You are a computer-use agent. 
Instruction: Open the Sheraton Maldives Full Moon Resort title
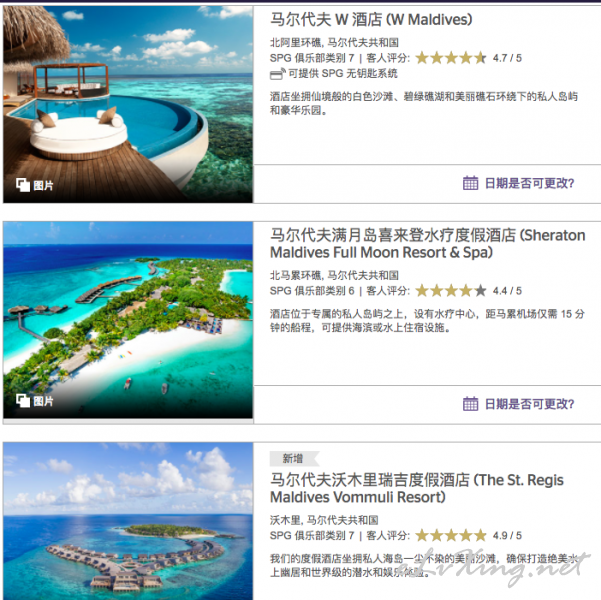(427, 243)
